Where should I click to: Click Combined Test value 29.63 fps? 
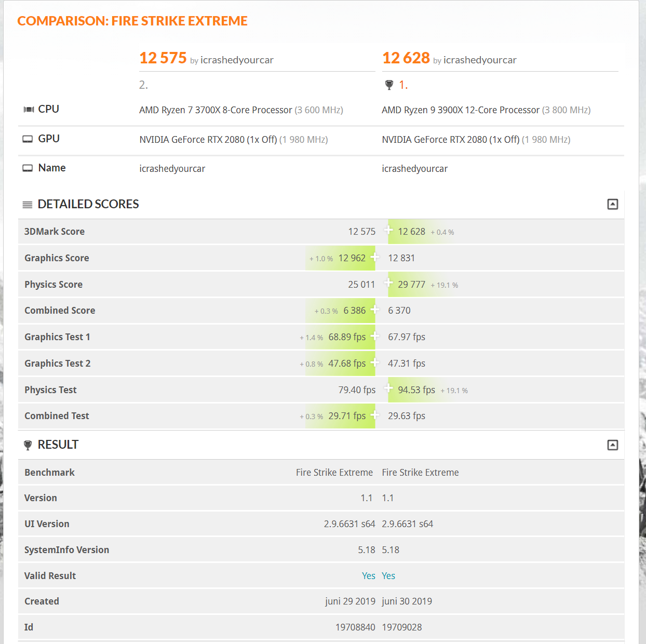click(x=407, y=416)
